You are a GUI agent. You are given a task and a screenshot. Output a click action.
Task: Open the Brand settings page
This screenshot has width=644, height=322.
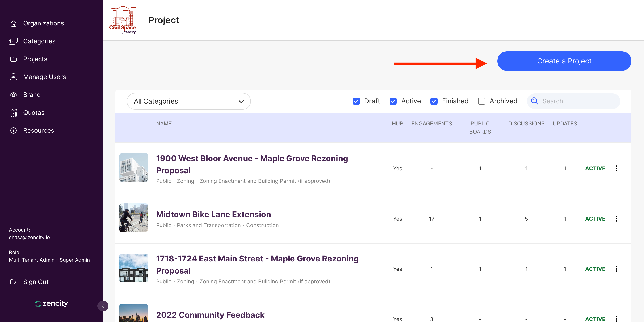point(32,95)
